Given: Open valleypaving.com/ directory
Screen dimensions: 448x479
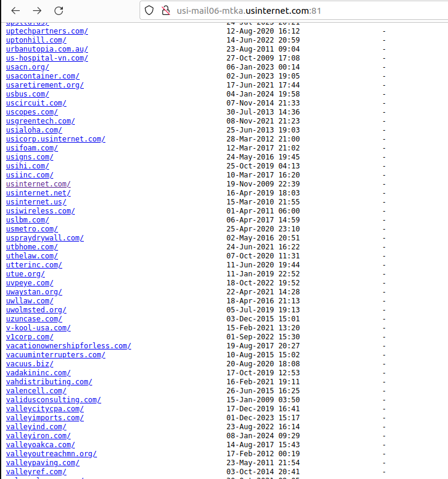Looking at the screenshot, I should point(43,463).
